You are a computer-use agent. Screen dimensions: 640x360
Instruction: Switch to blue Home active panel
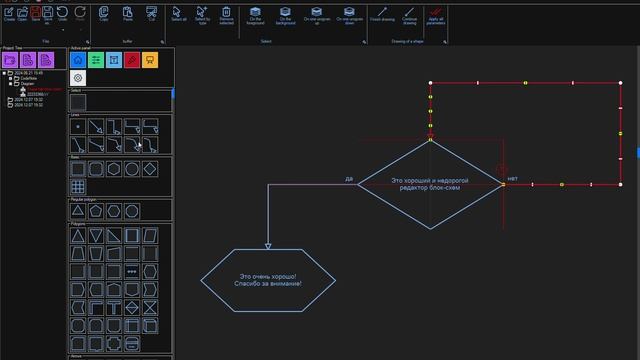click(x=78, y=60)
